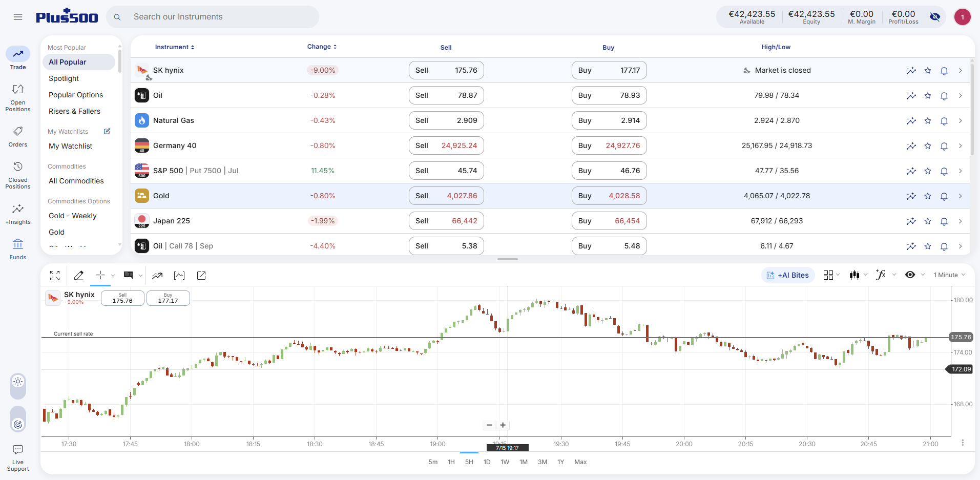The width and height of the screenshot is (980, 480).
Task: Toggle favorite star for Gold
Action: point(928,196)
